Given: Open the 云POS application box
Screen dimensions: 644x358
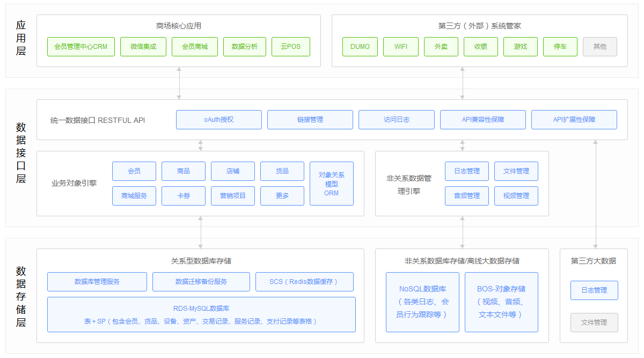Looking at the screenshot, I should coord(290,47).
